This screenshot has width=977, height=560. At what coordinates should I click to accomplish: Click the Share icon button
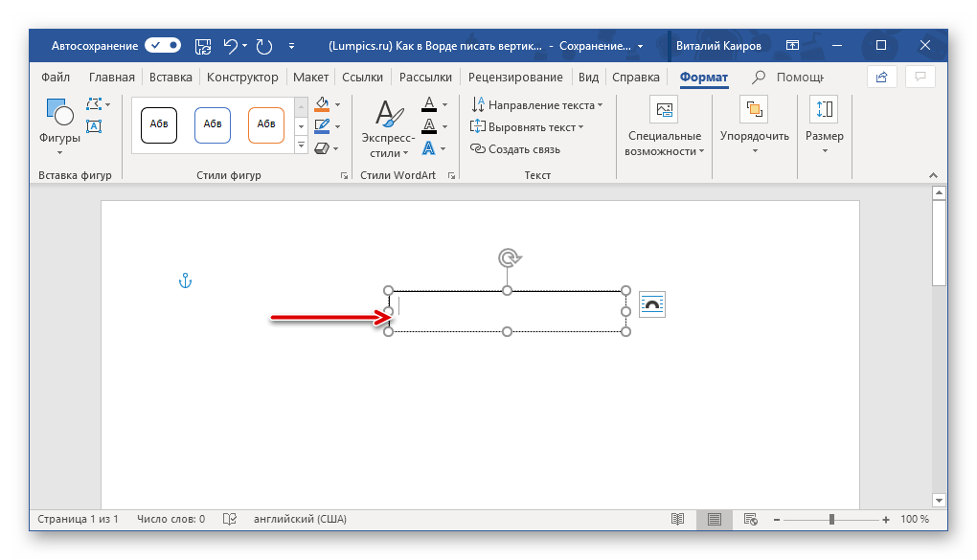pos(881,77)
